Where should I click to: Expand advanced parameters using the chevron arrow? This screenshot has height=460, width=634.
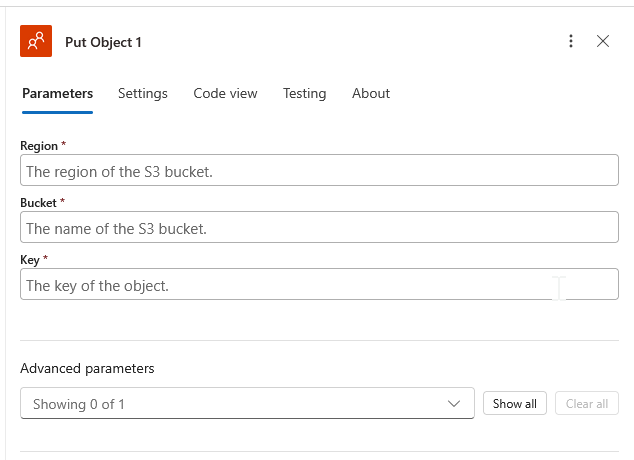click(455, 404)
